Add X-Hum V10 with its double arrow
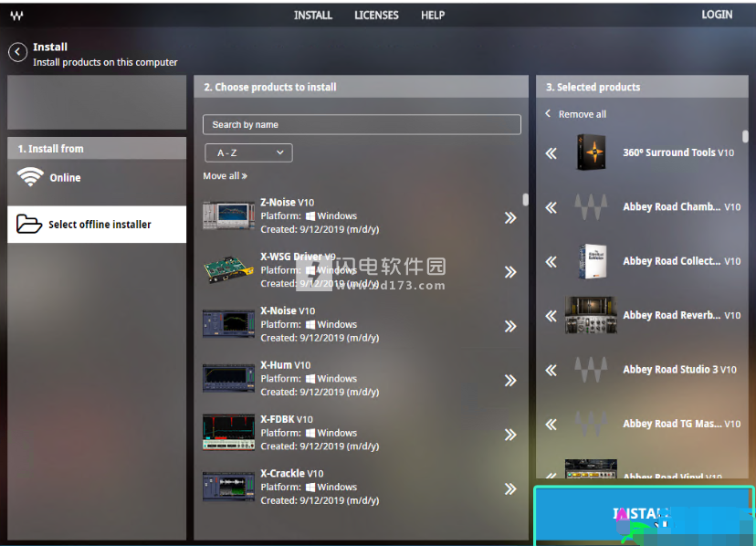The width and height of the screenshot is (756, 546). 510,381
